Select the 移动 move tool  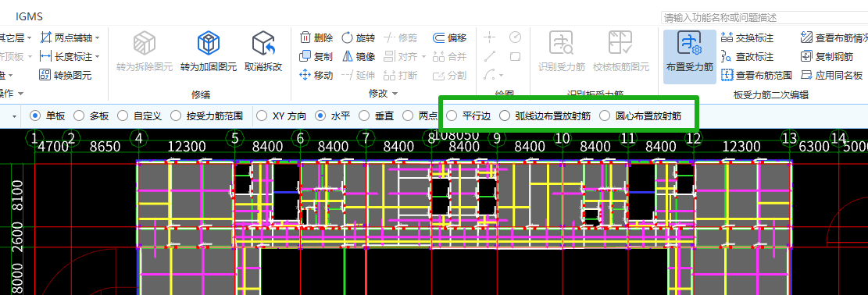tap(316, 75)
